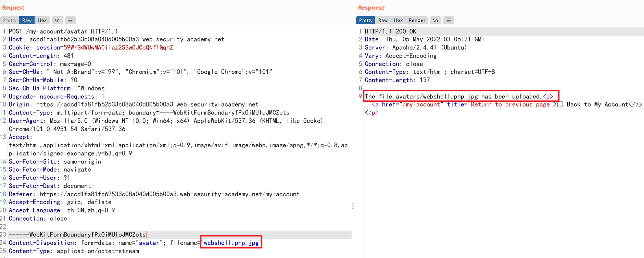Click the Host header line

pyautogui.click(x=116, y=39)
